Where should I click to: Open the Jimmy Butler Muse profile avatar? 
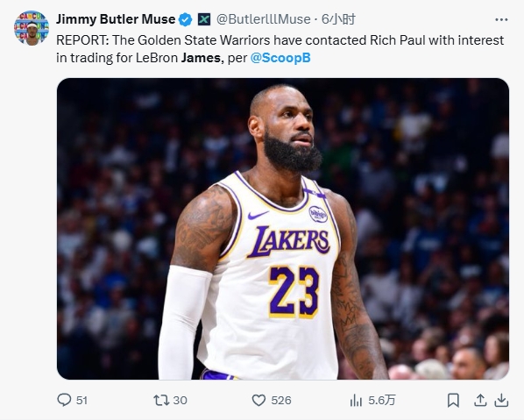click(32, 28)
